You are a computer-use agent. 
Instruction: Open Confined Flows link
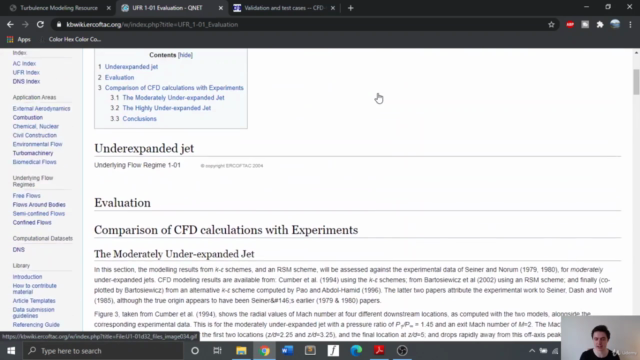click(x=32, y=223)
